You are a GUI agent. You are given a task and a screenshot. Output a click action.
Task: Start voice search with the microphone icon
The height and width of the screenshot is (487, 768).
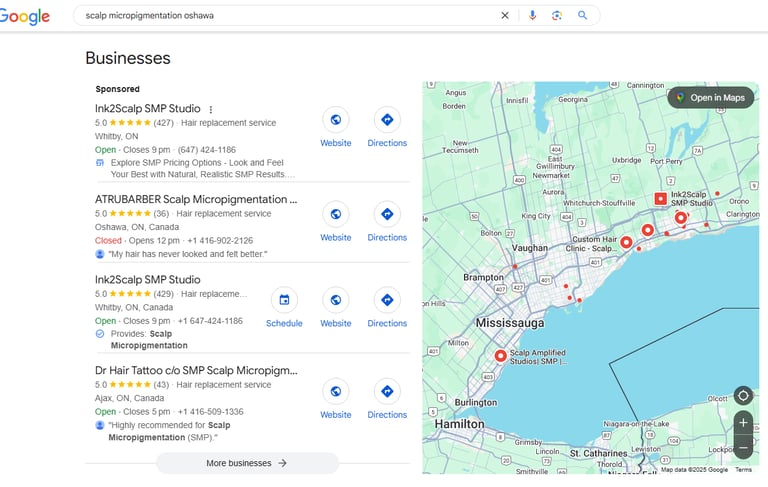click(x=532, y=16)
